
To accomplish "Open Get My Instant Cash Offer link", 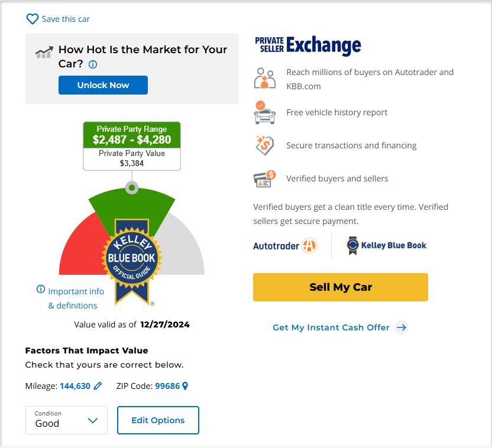I will tap(331, 327).
